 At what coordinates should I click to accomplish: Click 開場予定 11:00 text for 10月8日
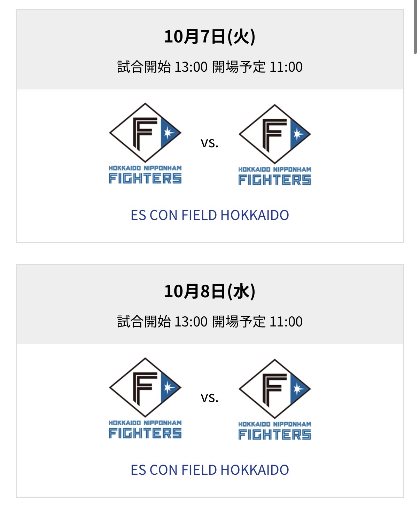(257, 322)
